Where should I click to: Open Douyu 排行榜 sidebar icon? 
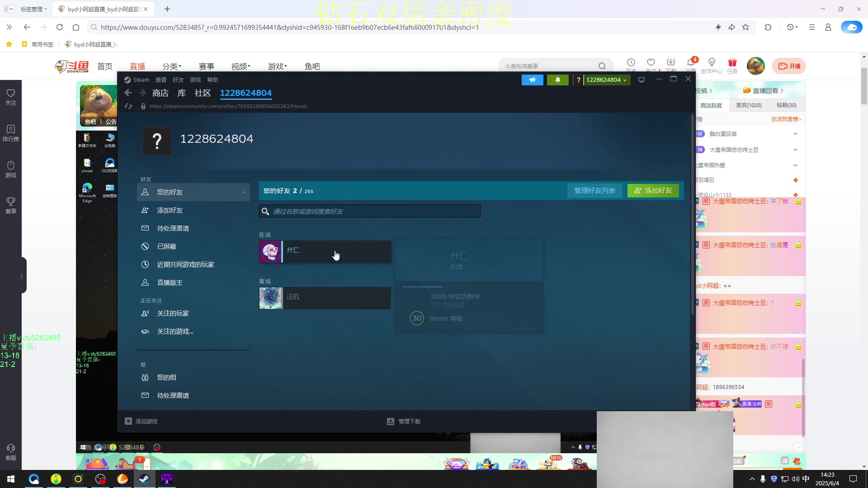(11, 133)
